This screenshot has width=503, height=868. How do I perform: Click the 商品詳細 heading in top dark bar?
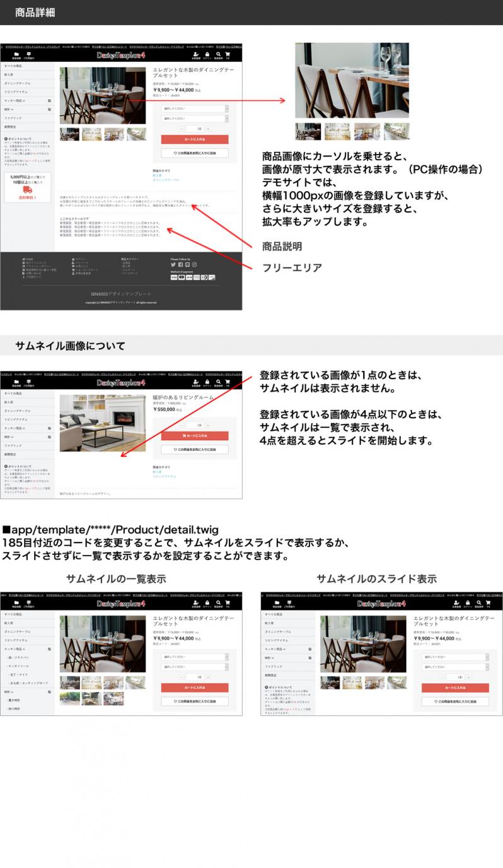coord(35,12)
